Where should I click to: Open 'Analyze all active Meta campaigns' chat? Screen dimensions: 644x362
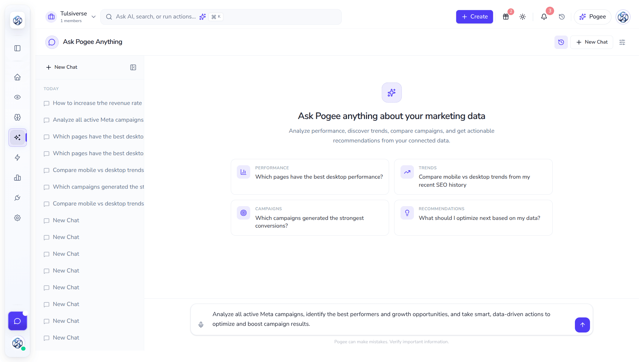[93, 120]
